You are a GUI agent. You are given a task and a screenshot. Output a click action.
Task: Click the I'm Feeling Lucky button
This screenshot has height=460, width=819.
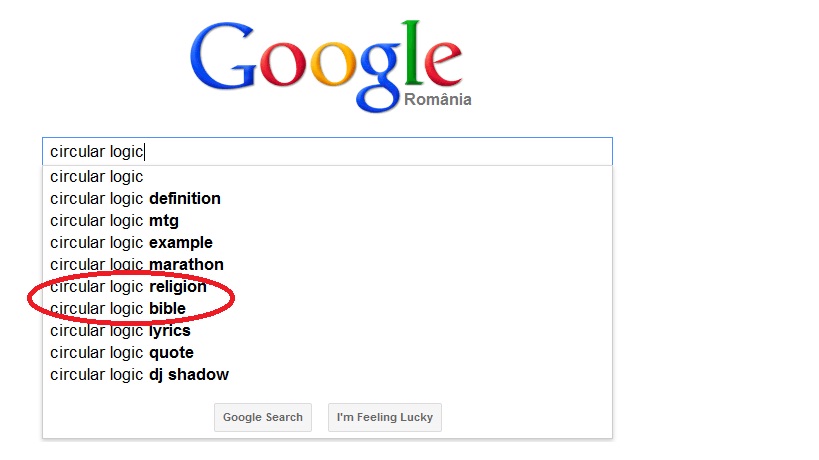385,417
